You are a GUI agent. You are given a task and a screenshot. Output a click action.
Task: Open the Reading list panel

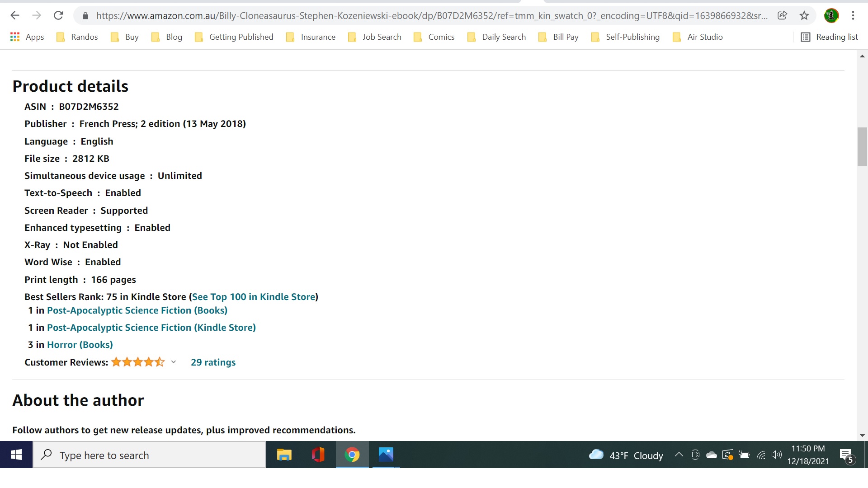click(x=830, y=37)
